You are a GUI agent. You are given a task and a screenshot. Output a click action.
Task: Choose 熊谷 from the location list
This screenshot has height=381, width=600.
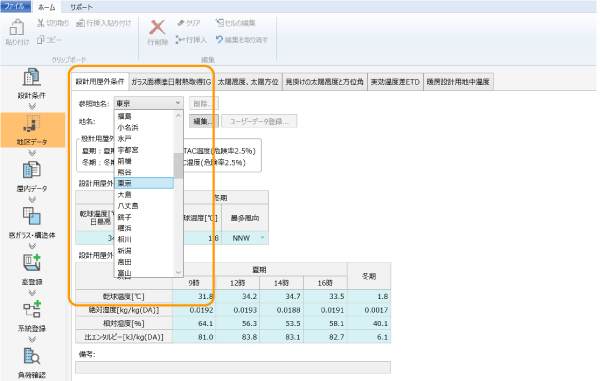tap(144, 172)
